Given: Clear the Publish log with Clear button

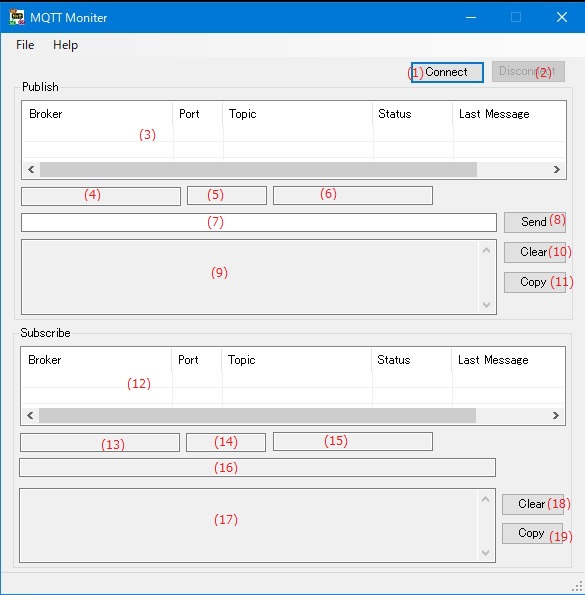Looking at the screenshot, I should pos(535,252).
